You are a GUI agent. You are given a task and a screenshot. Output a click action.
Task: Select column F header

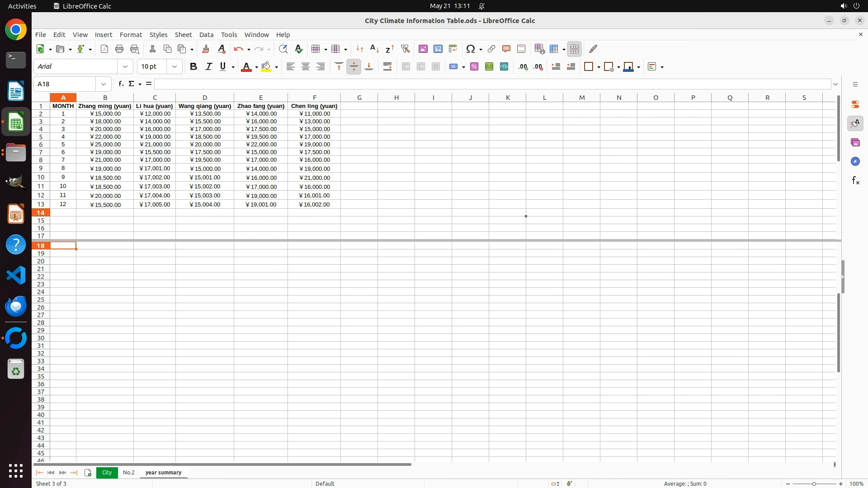(x=314, y=98)
